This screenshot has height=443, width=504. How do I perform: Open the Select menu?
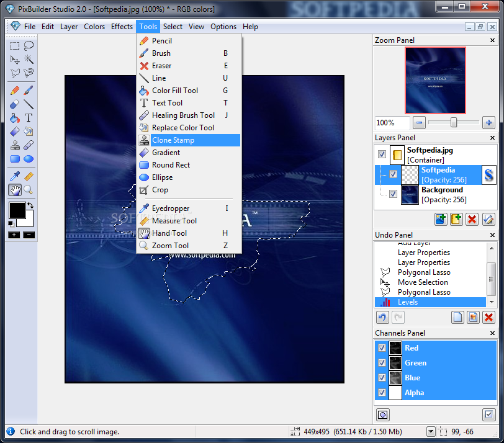173,27
